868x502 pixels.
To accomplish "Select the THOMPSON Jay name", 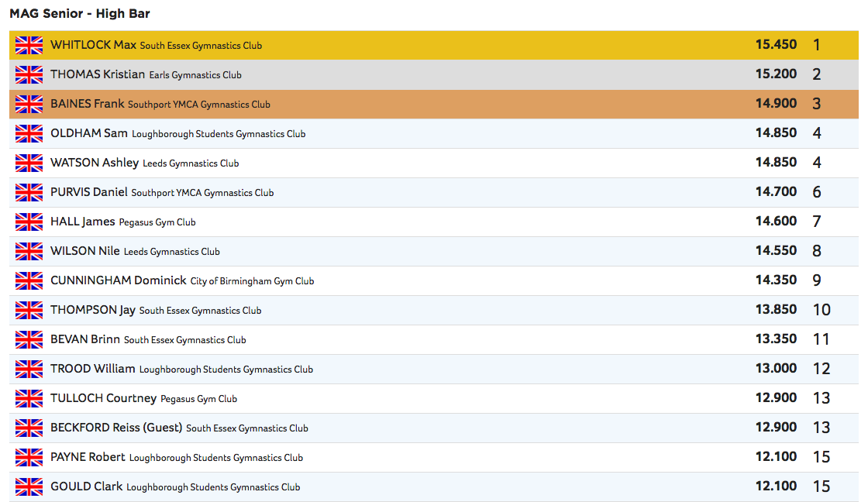I will click(92, 310).
